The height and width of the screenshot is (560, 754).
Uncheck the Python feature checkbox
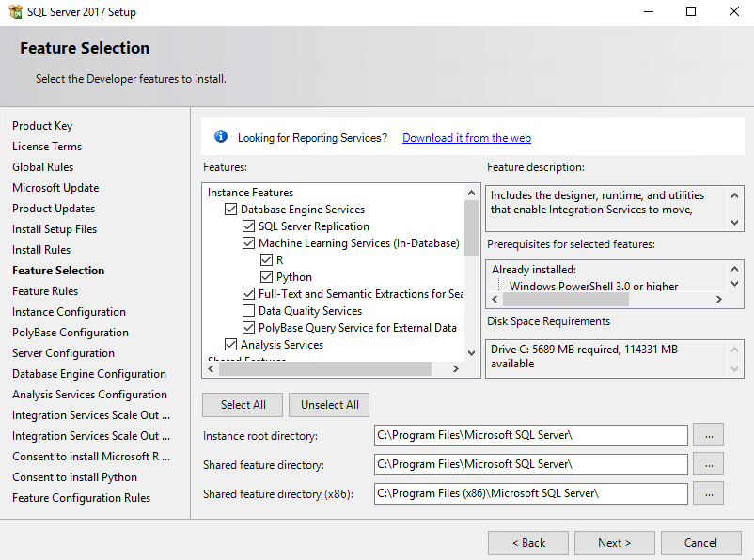266,277
